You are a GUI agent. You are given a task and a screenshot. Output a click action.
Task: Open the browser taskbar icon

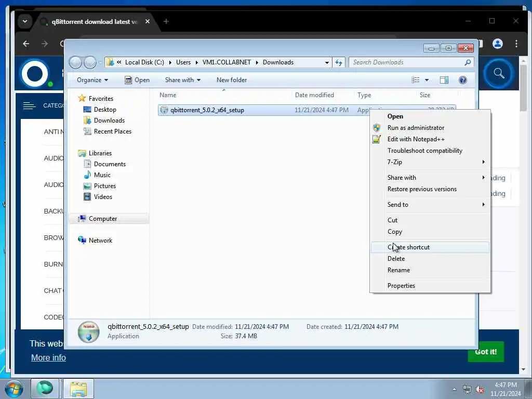(45, 388)
